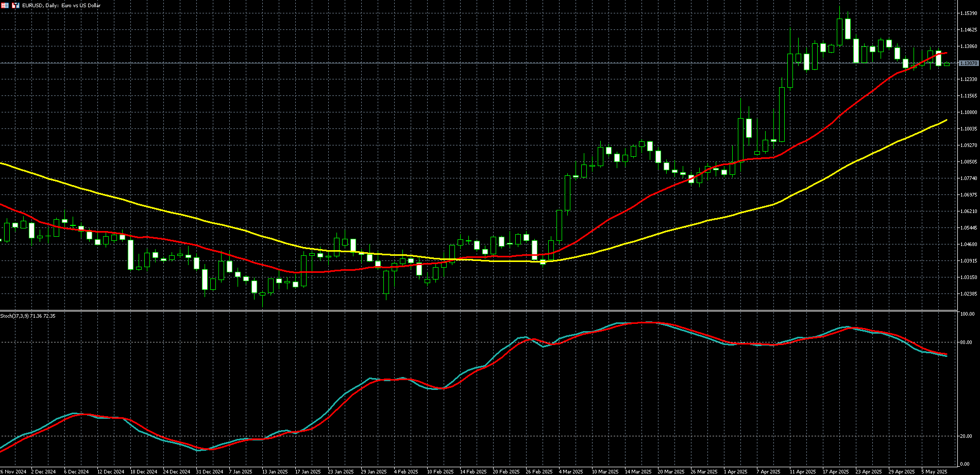Click the 1.08050 label on price axis
Image resolution: width=980 pixels, height=475 pixels.
coord(969,162)
